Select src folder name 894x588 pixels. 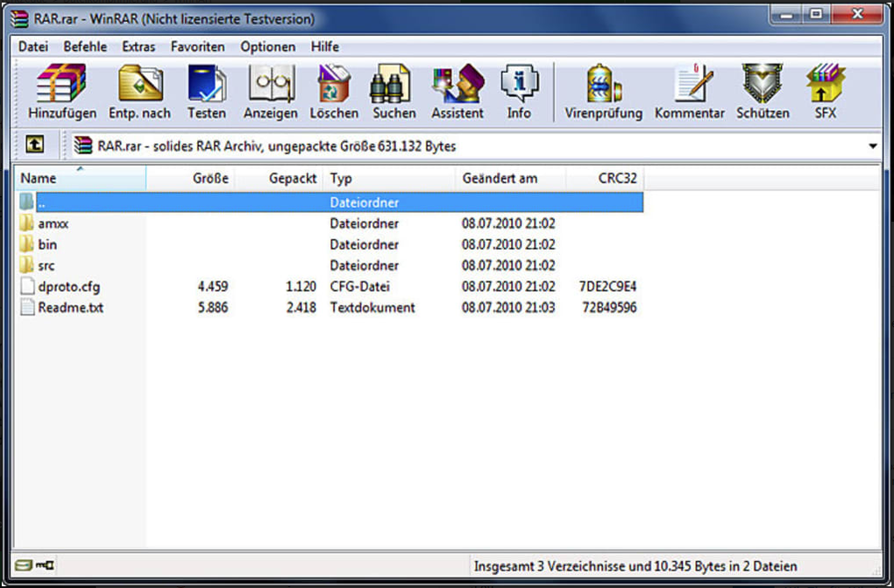pos(46,266)
